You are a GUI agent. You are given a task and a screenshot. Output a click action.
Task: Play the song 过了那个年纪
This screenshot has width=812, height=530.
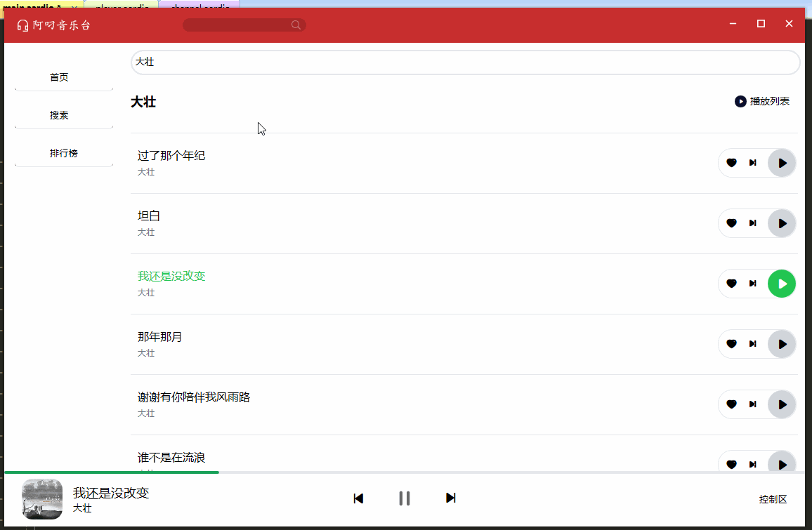click(782, 163)
